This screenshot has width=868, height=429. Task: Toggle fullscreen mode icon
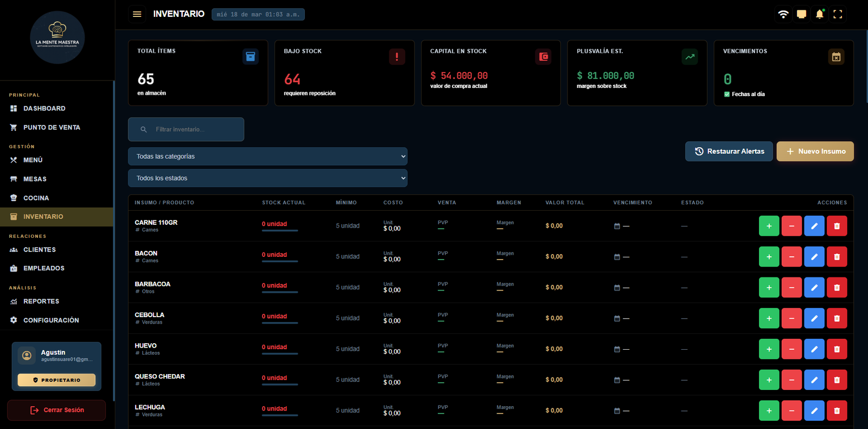click(838, 14)
